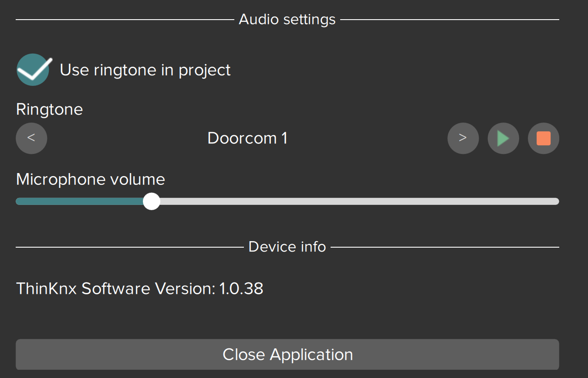Viewport: 588px width, 378px height.
Task: Click the Microphone volume label
Action: point(91,179)
